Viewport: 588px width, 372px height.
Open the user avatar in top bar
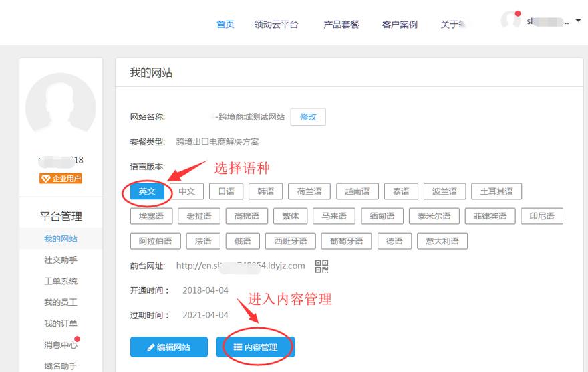[x=510, y=20]
